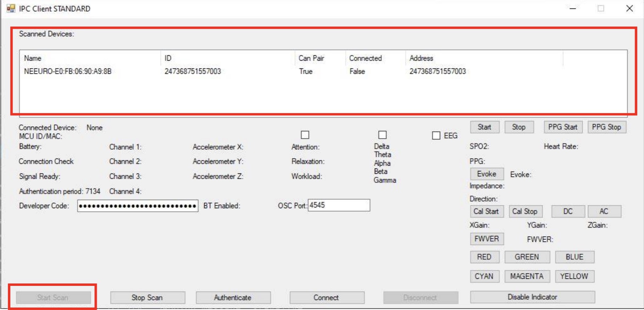Click the PPG Start button

(x=563, y=127)
